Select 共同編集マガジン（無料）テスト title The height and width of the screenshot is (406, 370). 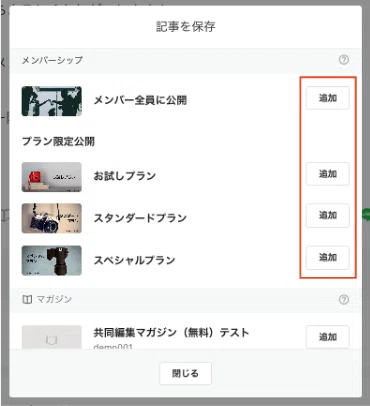pos(171,332)
